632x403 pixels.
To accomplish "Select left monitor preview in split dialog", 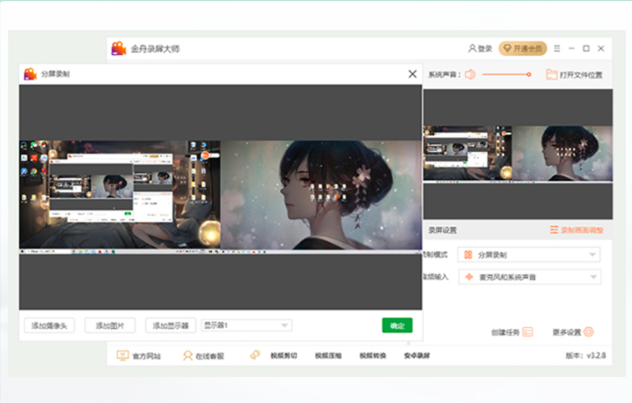I will pyautogui.click(x=120, y=197).
